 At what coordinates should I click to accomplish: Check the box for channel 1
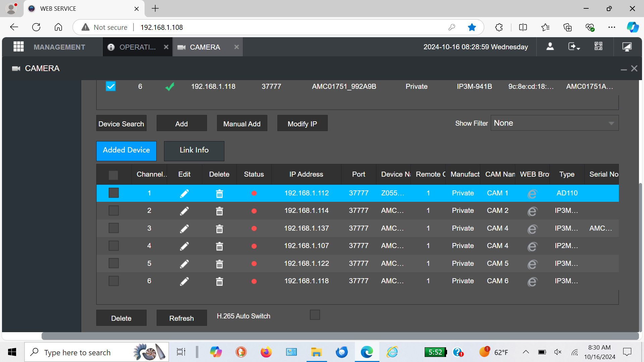click(114, 193)
